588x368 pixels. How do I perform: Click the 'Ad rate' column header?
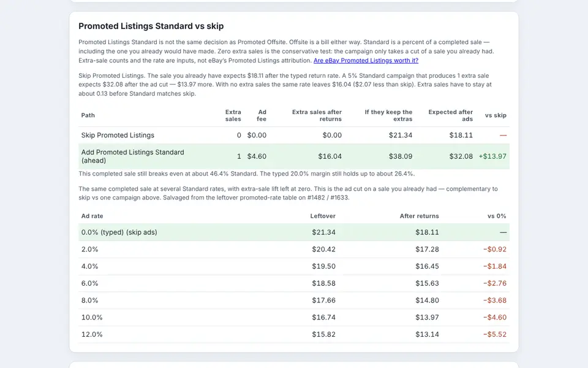click(92, 216)
